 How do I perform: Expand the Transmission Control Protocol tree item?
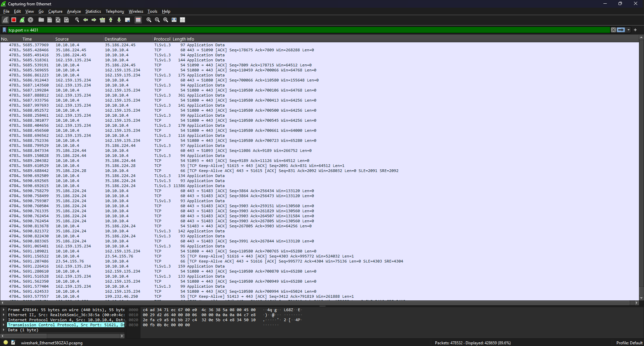pyautogui.click(x=4, y=325)
